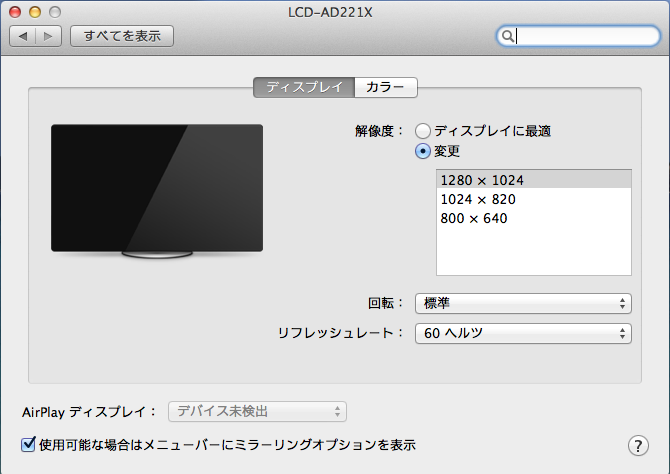
Task: Choose the 1280 × 1024 resolution
Action: pos(534,180)
